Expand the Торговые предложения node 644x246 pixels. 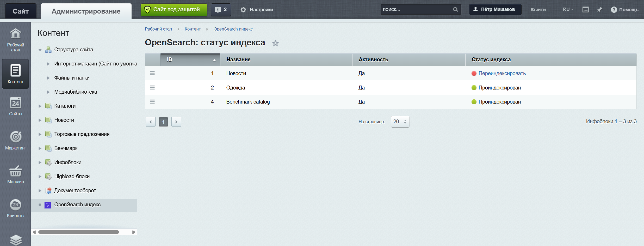coord(40,134)
